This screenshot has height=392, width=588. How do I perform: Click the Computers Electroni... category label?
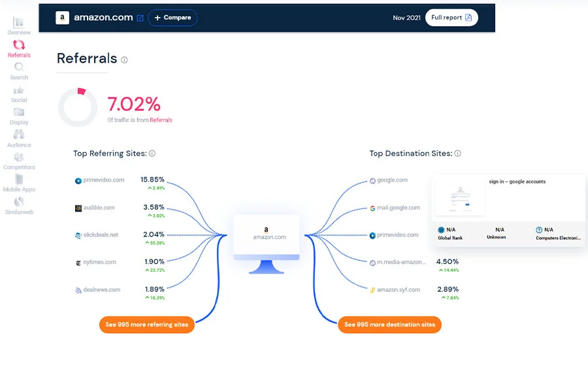pyautogui.click(x=558, y=238)
